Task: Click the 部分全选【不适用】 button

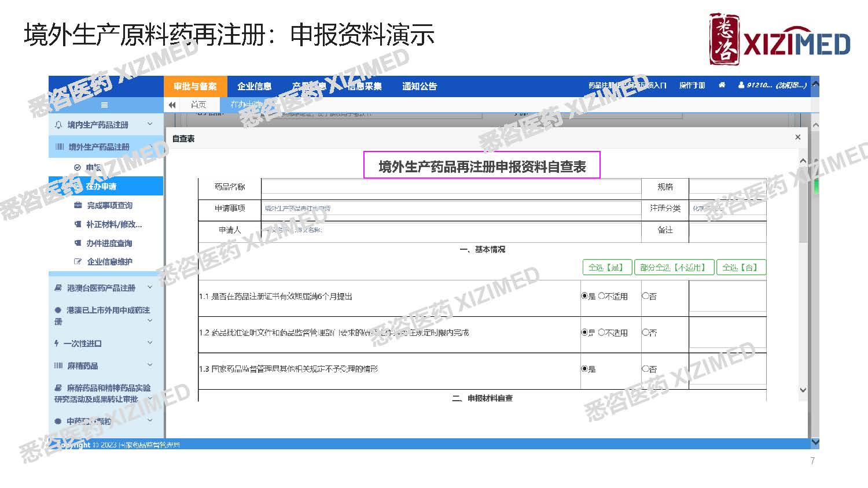Action: coord(674,268)
